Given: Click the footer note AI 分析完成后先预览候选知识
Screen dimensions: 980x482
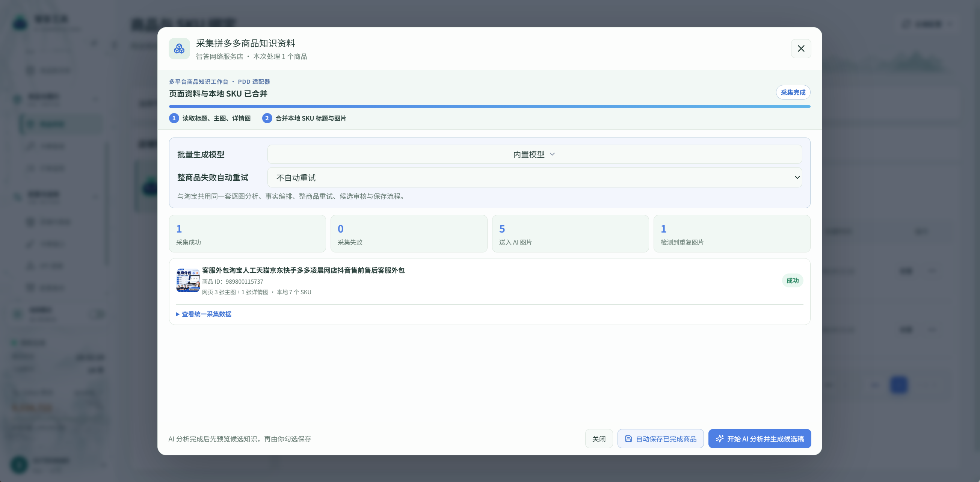Looking at the screenshot, I should coord(240,439).
